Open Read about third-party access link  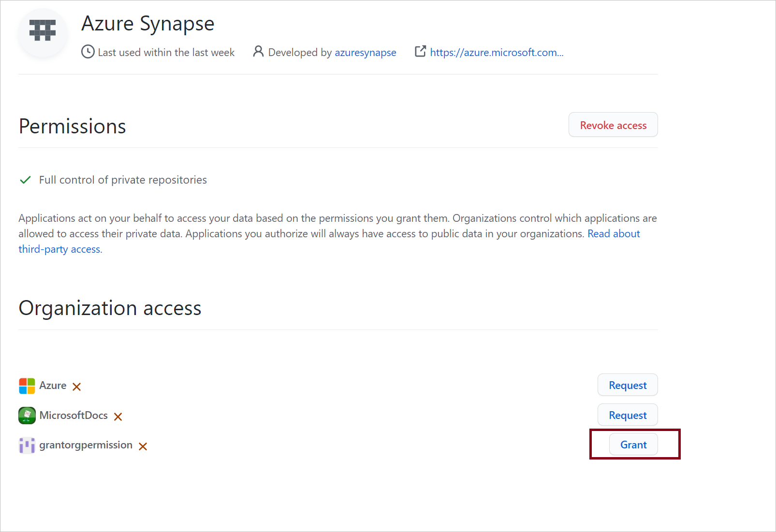613,234
